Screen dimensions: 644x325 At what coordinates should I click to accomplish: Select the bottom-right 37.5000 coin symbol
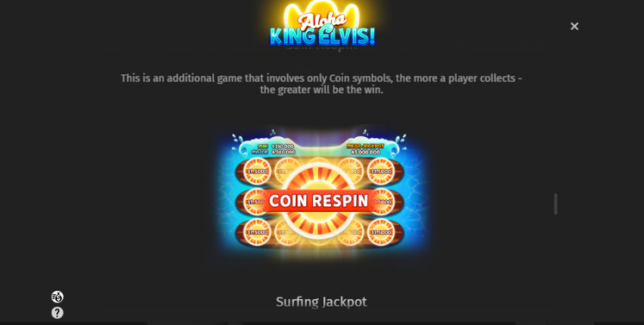click(x=380, y=232)
